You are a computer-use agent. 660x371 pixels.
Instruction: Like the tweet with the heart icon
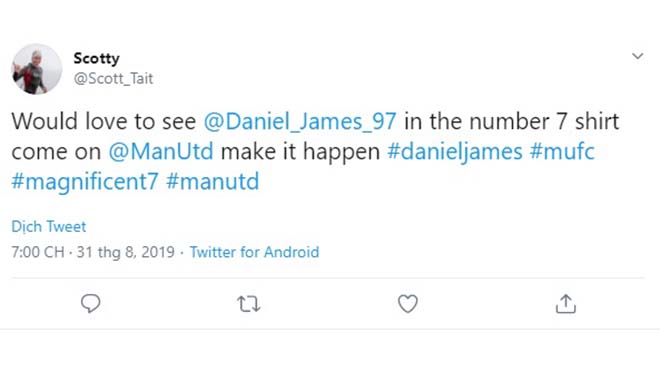coord(407,304)
